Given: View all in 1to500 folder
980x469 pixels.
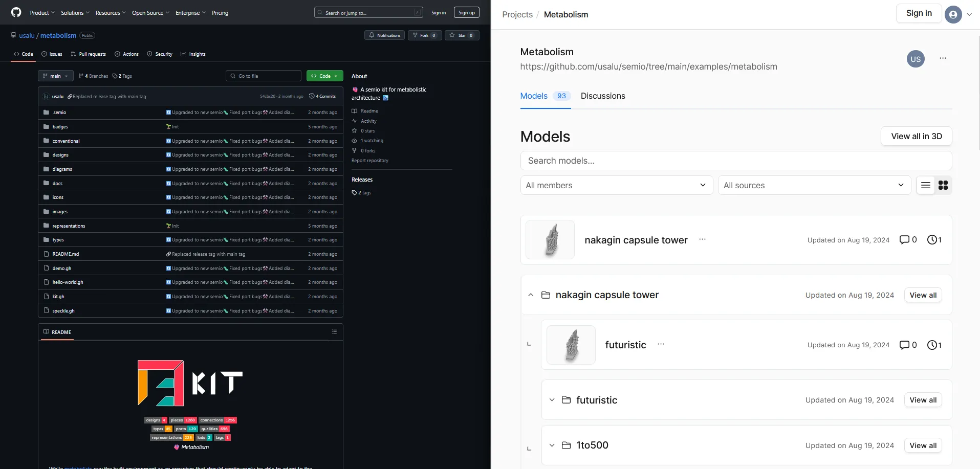Looking at the screenshot, I should [x=923, y=445].
